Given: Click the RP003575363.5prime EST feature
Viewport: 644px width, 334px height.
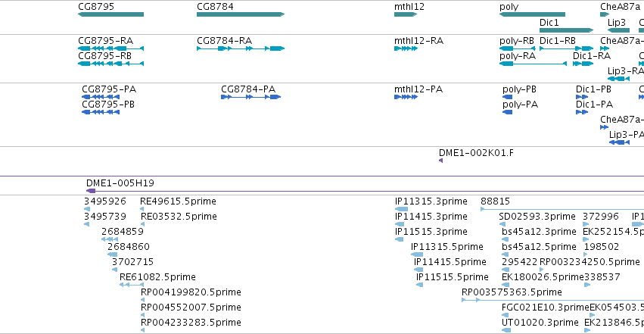Looking at the screenshot, I should click(553, 301).
